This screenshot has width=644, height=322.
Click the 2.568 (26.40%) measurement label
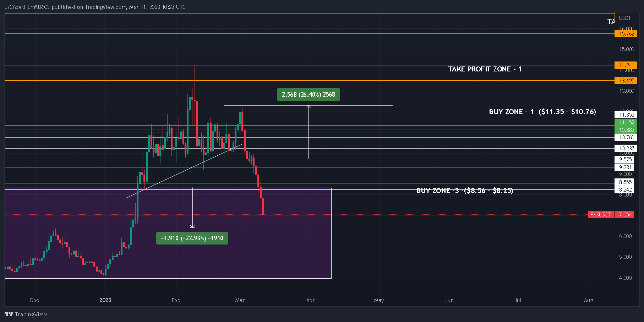(x=309, y=95)
